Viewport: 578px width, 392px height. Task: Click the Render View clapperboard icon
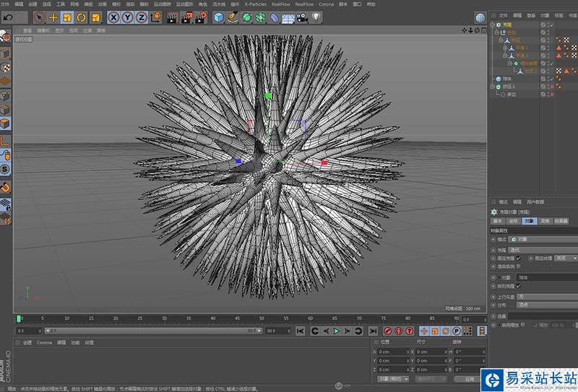[172, 17]
